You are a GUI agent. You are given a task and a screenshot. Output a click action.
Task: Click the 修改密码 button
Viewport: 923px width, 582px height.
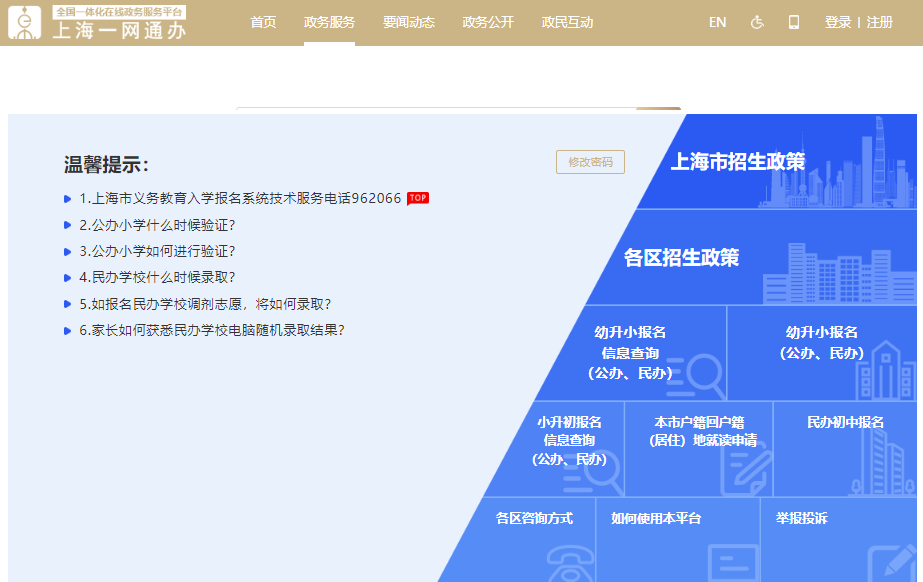(591, 162)
